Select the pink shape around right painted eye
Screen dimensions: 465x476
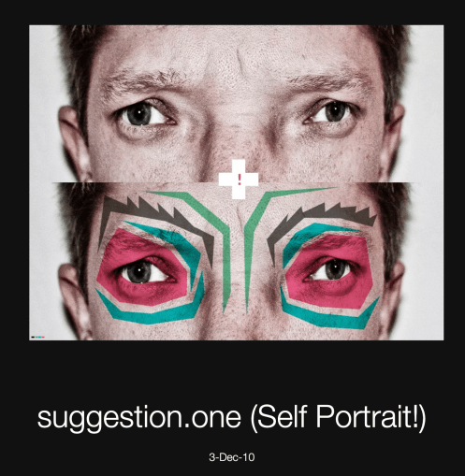(329, 270)
